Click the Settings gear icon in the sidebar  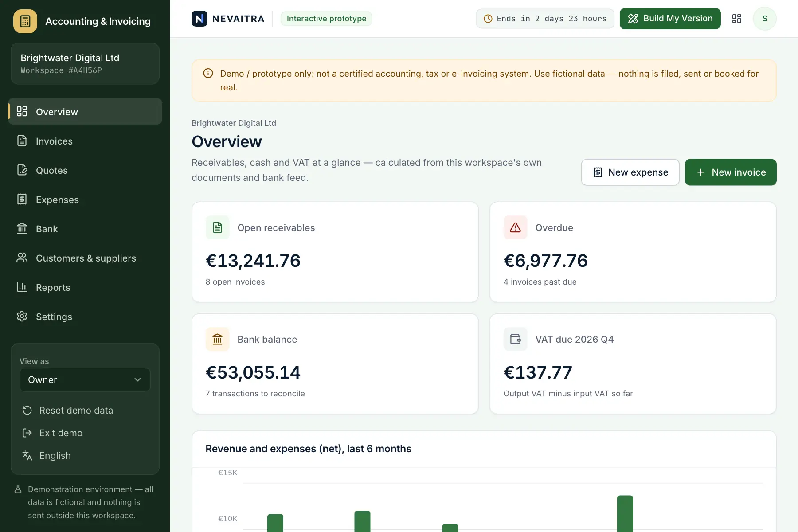pos(22,317)
